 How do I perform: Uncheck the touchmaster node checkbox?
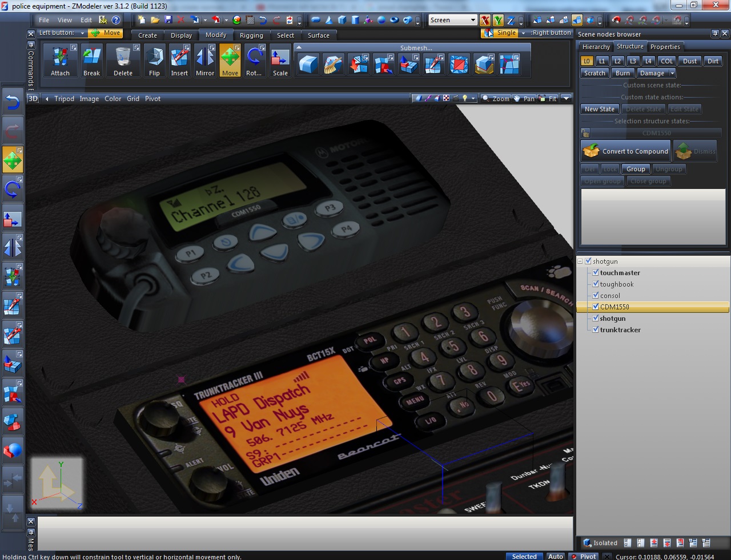pyautogui.click(x=596, y=272)
